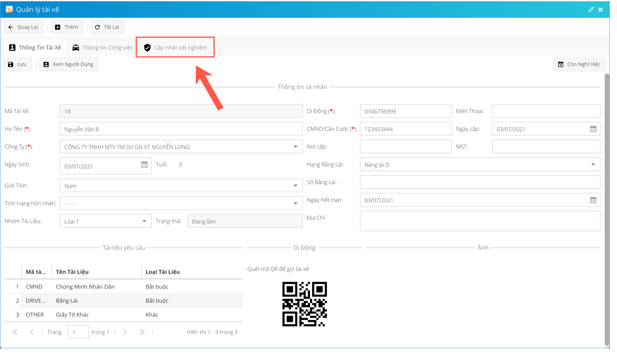Switch to the Thông tin Công việc tab
The height and width of the screenshot is (364, 617).
click(102, 48)
